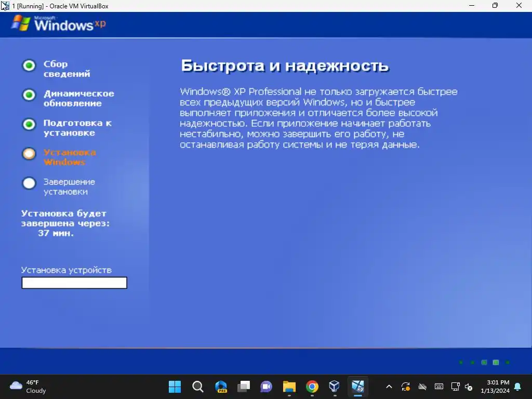The image size is (532, 399).
Task: Click the sync status tray icon
Action: 405,387
